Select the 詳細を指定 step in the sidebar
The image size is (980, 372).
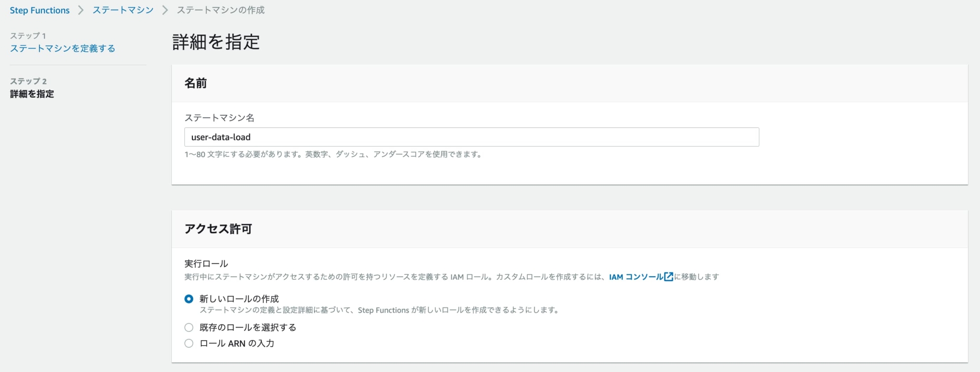coord(32,94)
